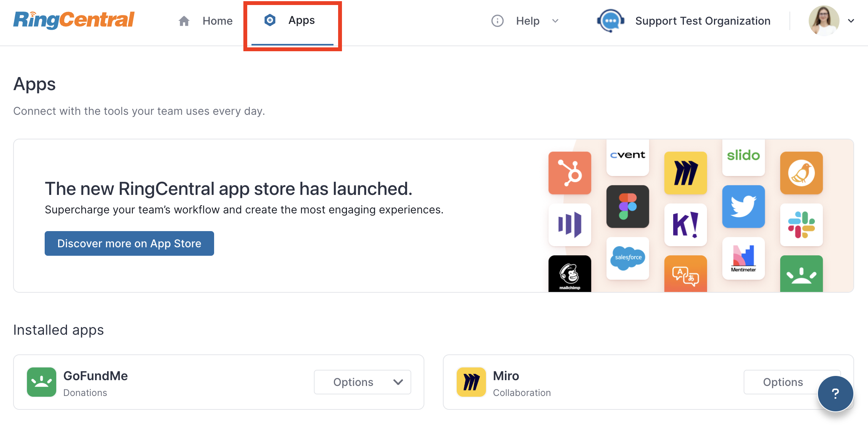Screen dimensions: 868x426
Task: Click Discover more on App Store button
Action: (129, 243)
